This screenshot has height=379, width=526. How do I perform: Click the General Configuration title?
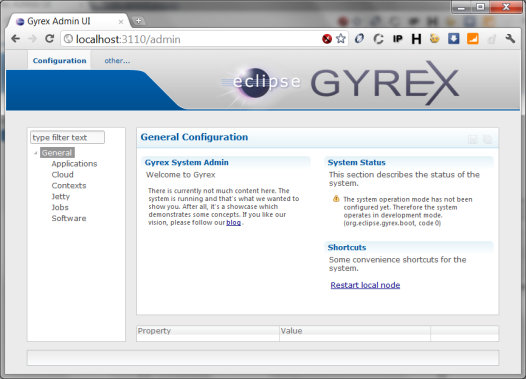pyautogui.click(x=194, y=137)
